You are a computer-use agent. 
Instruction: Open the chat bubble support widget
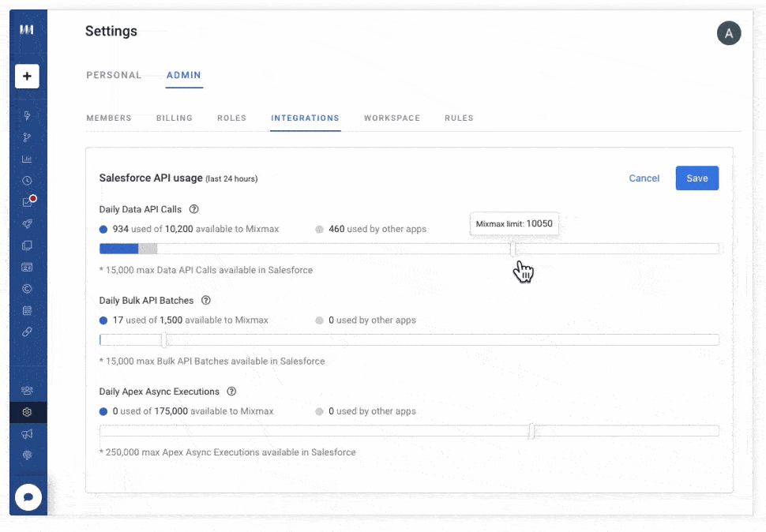(28, 496)
